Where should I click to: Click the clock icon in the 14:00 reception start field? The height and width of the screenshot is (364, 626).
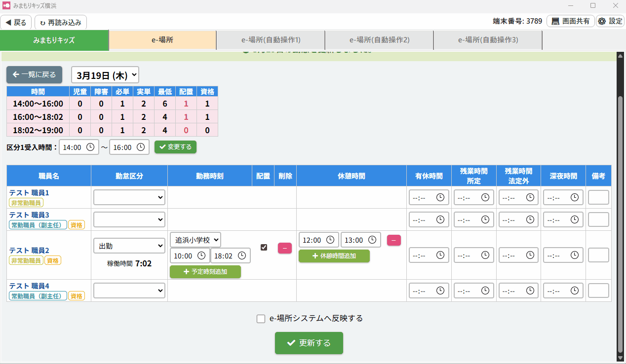90,147
